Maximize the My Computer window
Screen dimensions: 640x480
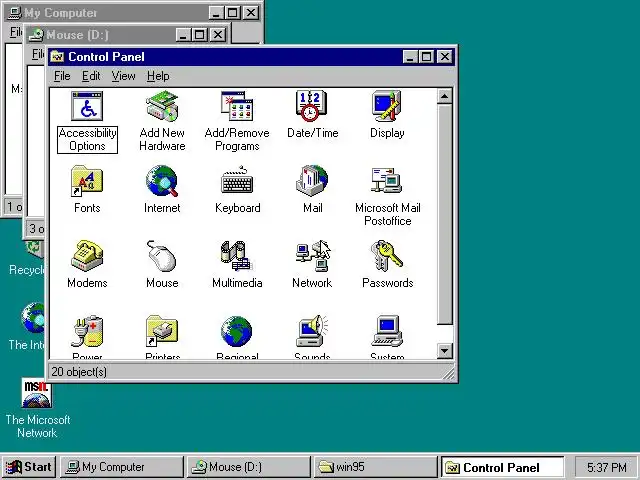[232, 13]
